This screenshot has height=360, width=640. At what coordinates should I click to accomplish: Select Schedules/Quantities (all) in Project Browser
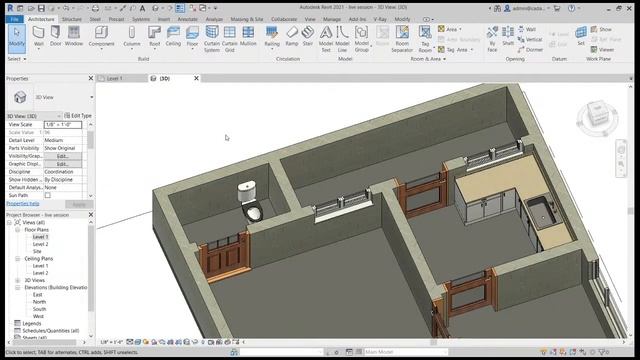click(x=51, y=331)
